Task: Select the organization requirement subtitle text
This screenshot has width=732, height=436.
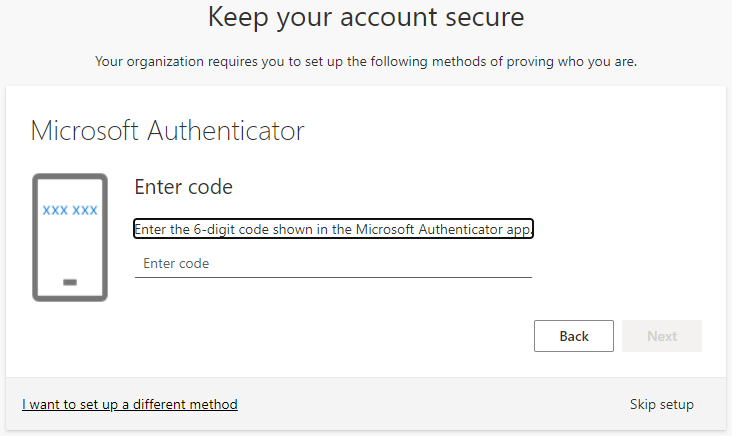Action: click(366, 62)
